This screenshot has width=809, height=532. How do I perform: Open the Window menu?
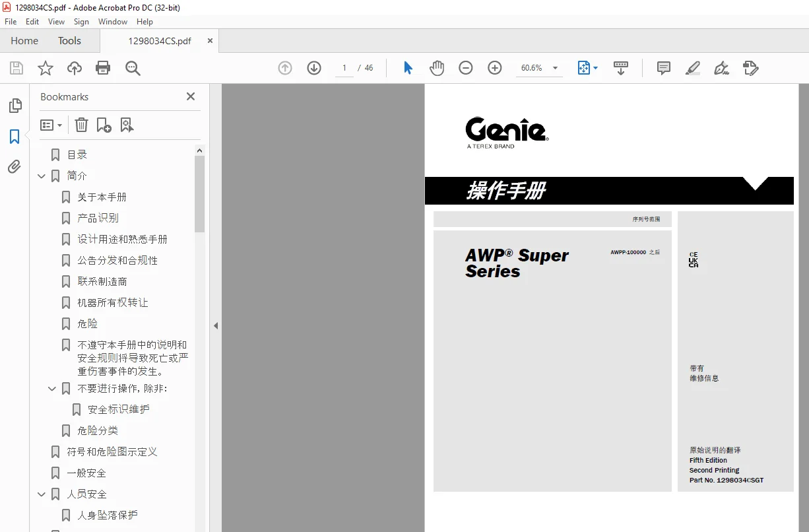point(113,22)
